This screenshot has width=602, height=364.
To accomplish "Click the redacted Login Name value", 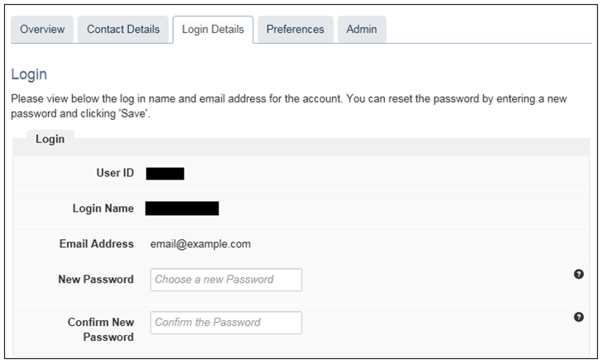I will tap(182, 208).
